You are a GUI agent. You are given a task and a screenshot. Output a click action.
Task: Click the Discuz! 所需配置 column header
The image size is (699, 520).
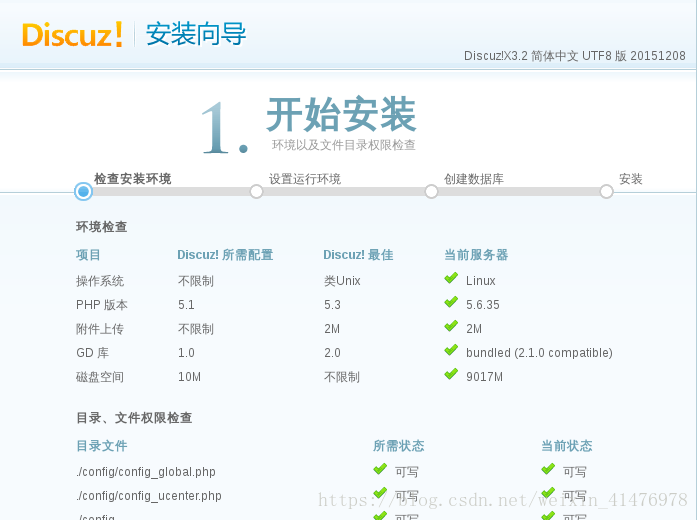point(225,255)
